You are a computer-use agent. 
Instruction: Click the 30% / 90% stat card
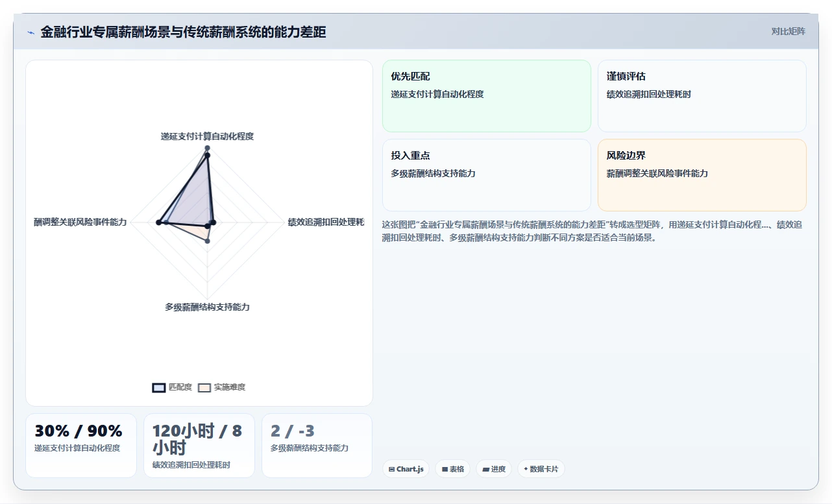[x=81, y=446]
